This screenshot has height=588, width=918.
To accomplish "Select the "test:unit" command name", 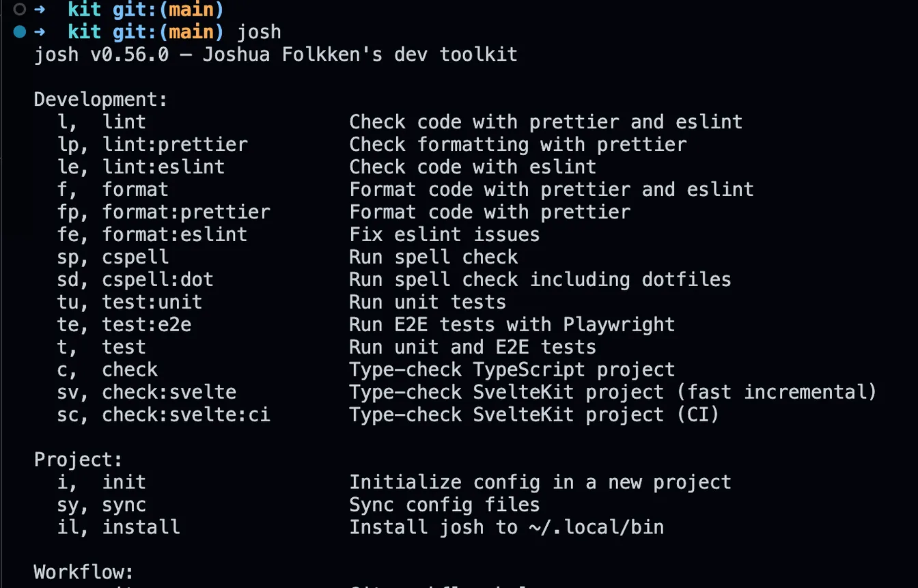I will pyautogui.click(x=152, y=303).
